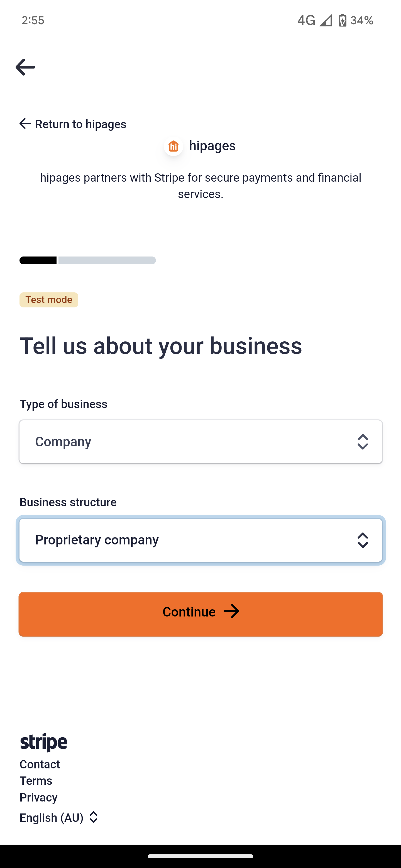Tap the 4G signal indicator

306,21
